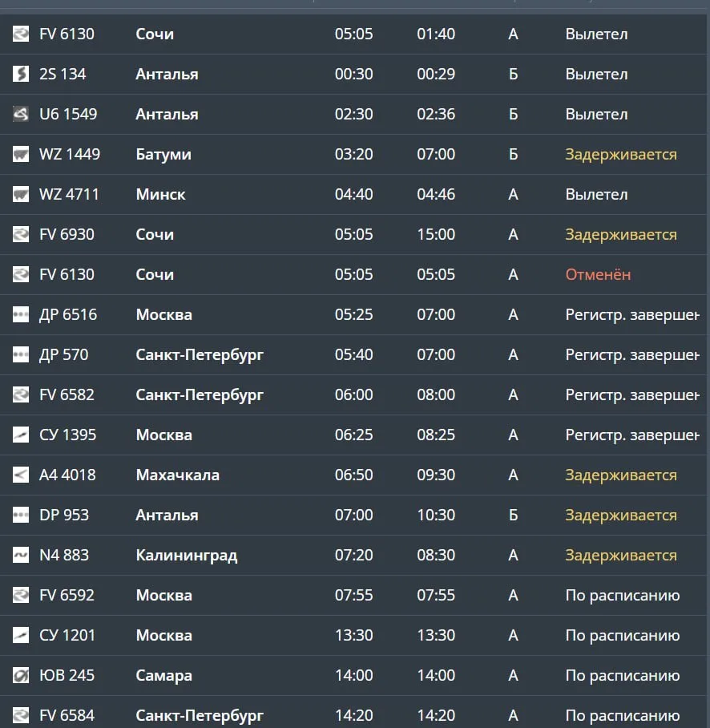Select the airline logo next to WZ 4711
The height and width of the screenshot is (728, 710).
[x=20, y=194]
